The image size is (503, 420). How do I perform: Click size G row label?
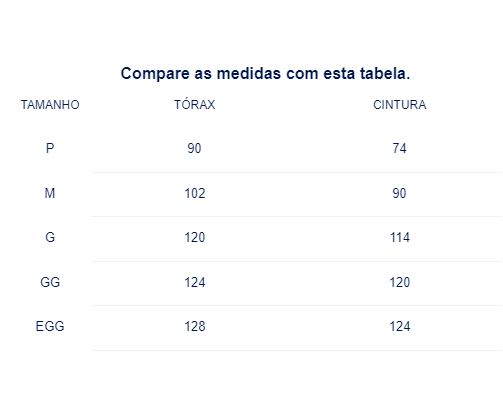pyautogui.click(x=50, y=237)
